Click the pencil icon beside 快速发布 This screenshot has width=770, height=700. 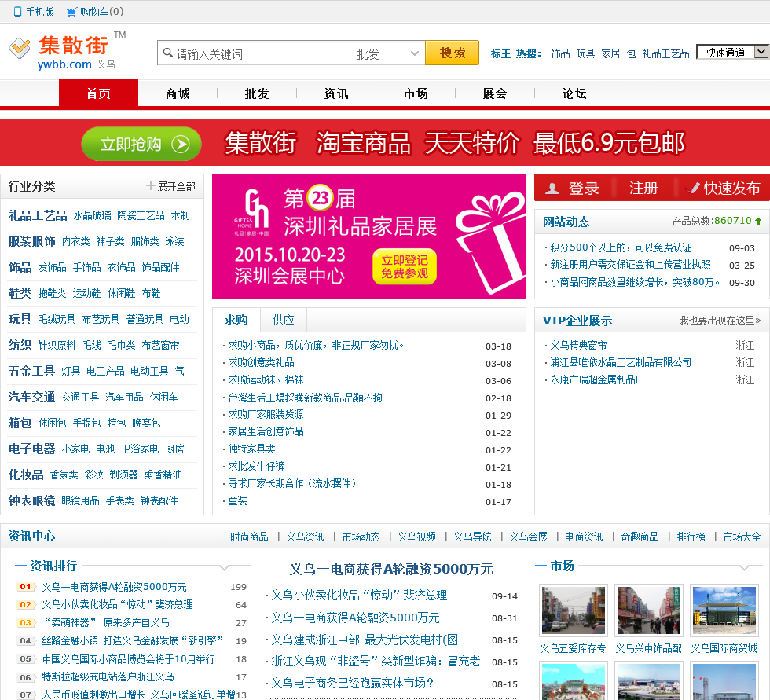[693, 188]
